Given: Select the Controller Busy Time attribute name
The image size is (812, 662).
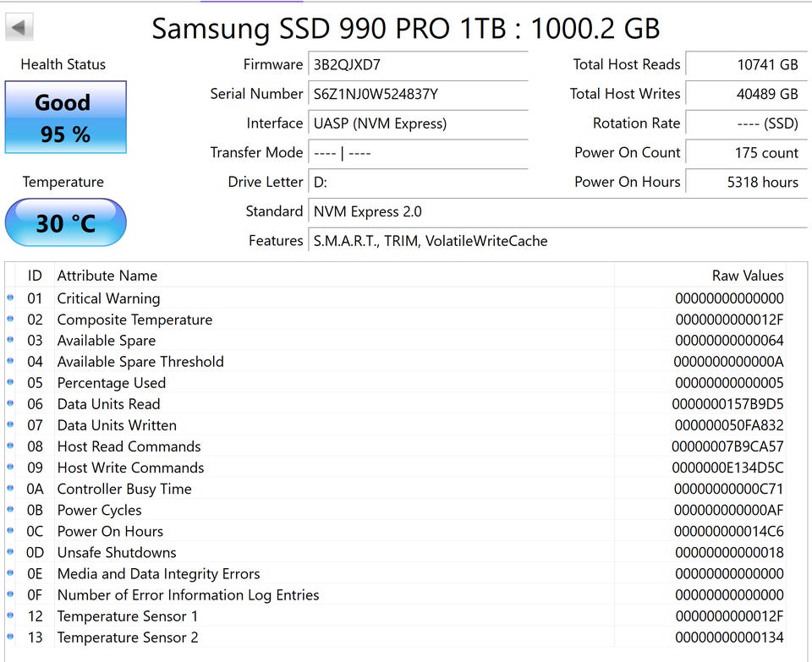Looking at the screenshot, I should point(124,490).
